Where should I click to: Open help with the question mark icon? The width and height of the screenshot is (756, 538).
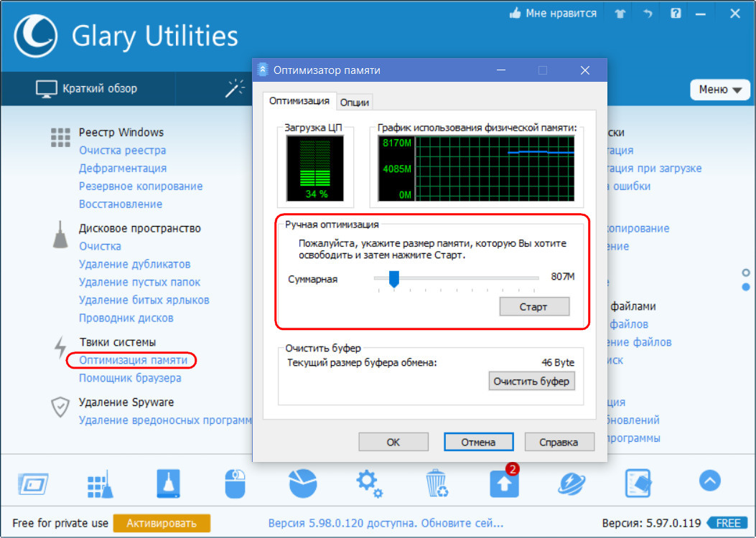(676, 14)
